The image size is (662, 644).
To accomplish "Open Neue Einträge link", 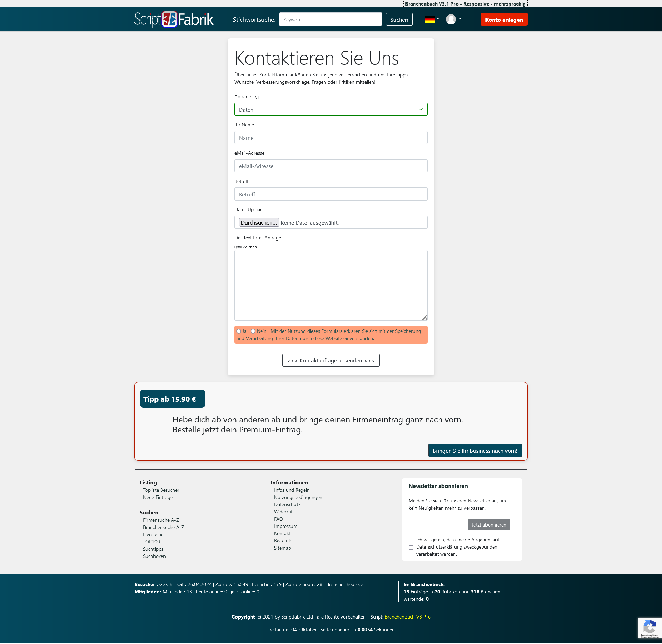I will [x=158, y=498].
